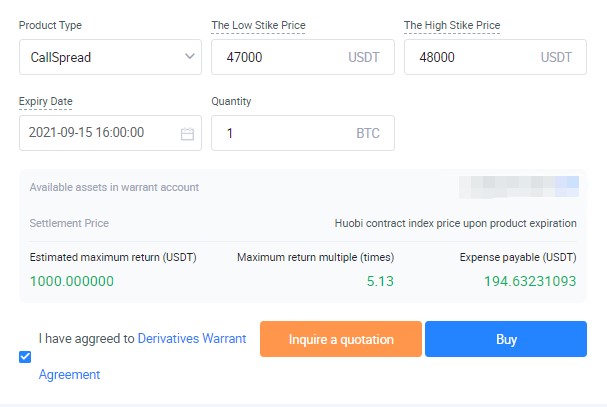Image resolution: width=607 pixels, height=407 pixels.
Task: Focus the Low Strike Price field showing 47000
Action: (x=275, y=57)
